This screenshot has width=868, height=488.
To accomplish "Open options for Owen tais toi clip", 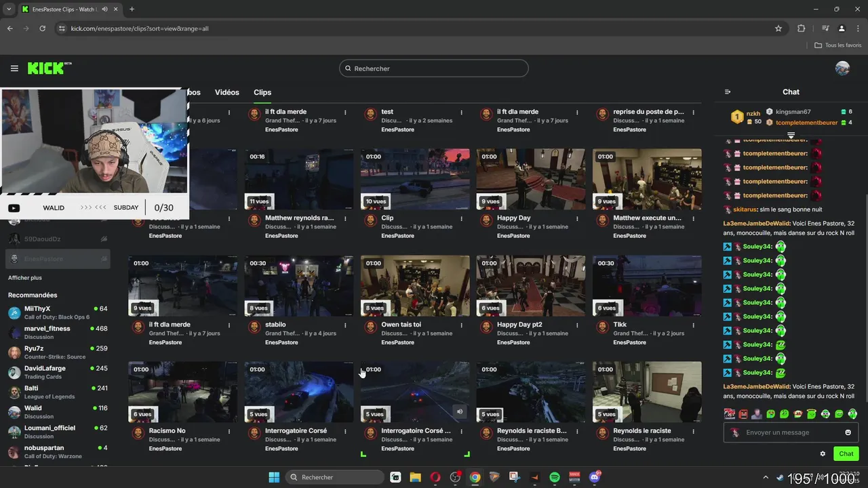I will point(461,325).
